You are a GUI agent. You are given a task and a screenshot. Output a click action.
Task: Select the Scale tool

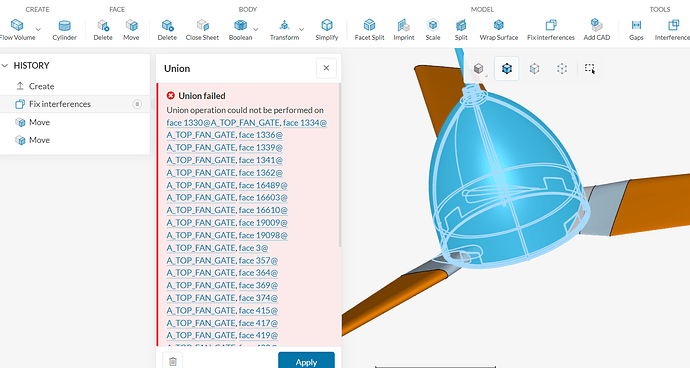[x=433, y=29]
